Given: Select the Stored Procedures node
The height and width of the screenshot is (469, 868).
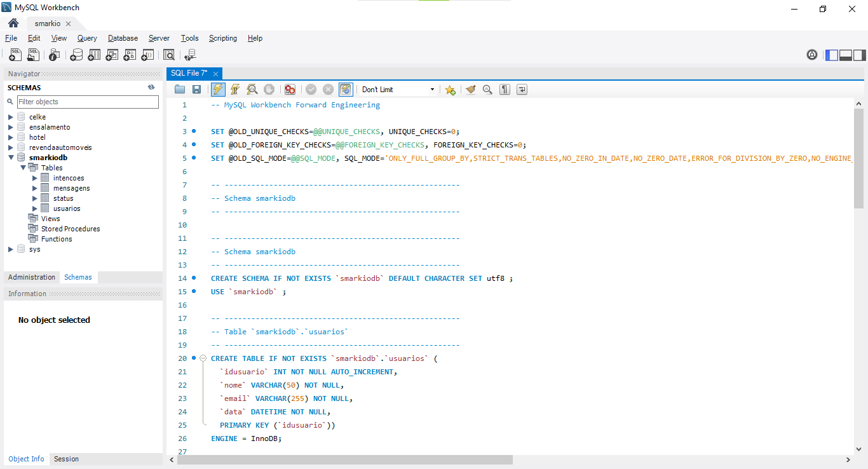Looking at the screenshot, I should (x=71, y=229).
